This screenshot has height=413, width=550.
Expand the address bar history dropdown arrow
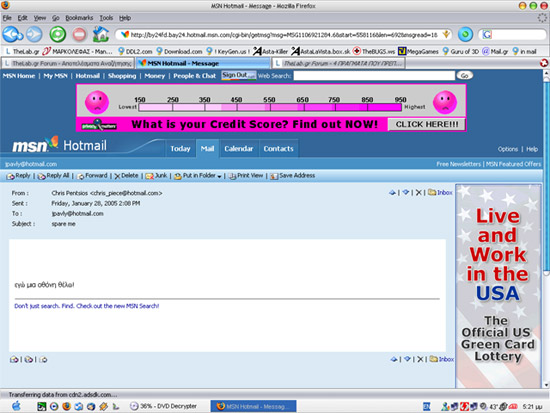pos(446,34)
